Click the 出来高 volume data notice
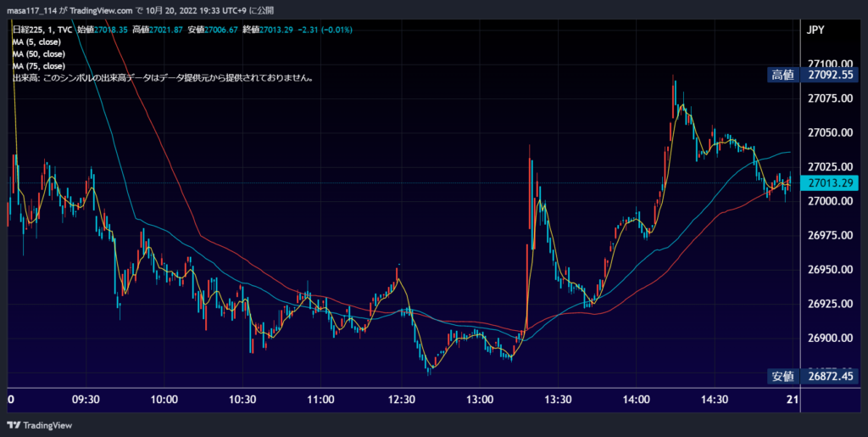The height and width of the screenshot is (437, 868). tap(164, 79)
